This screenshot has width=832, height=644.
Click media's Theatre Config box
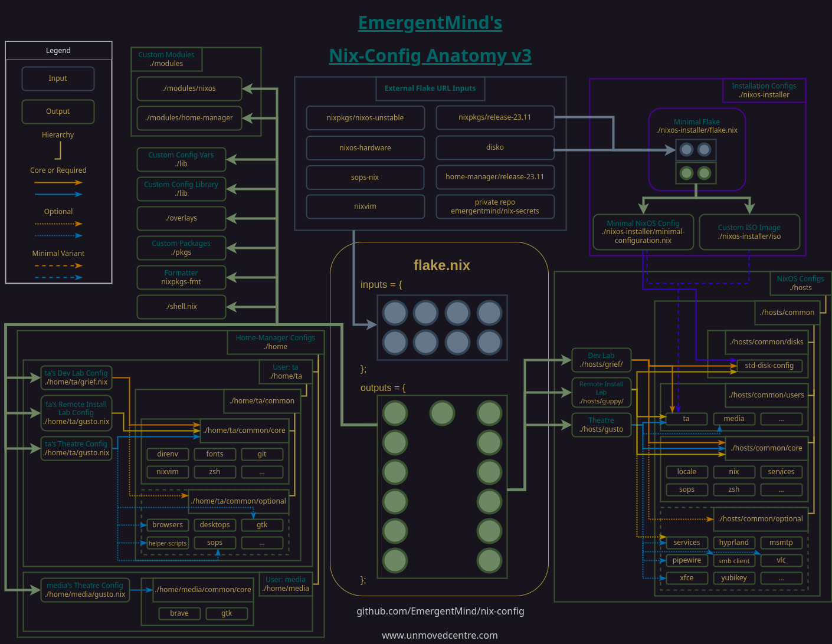[x=85, y=590]
